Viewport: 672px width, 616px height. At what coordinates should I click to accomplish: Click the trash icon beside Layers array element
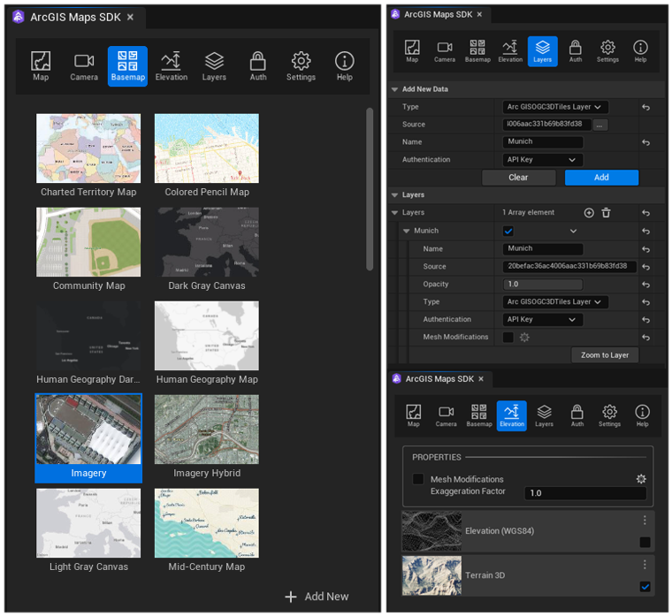click(x=606, y=213)
